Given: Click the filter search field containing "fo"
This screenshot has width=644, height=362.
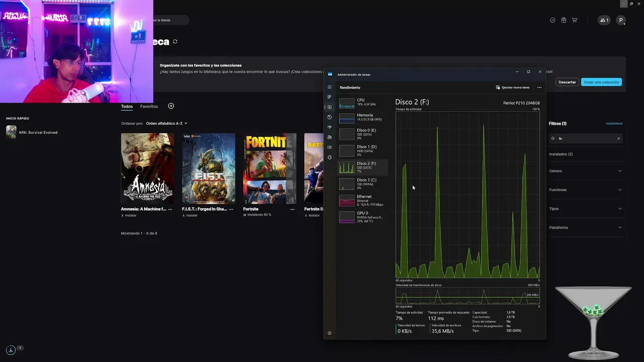Looking at the screenshot, I should pos(586,138).
